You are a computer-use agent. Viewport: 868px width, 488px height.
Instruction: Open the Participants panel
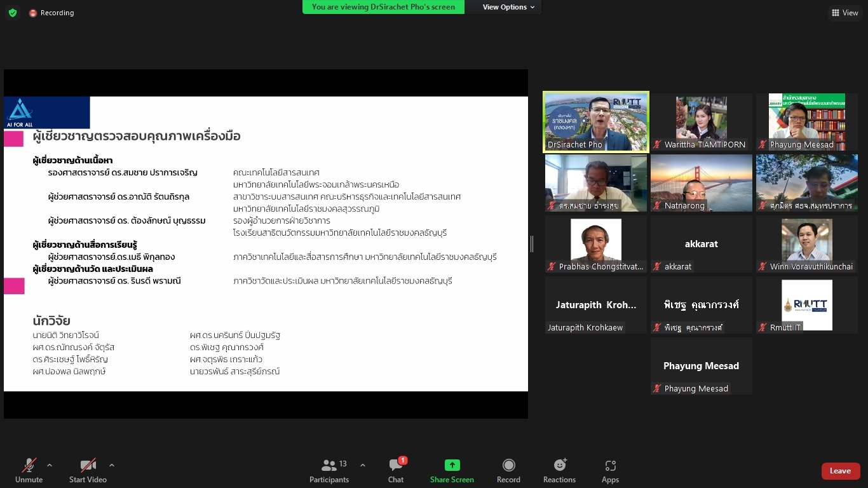(x=329, y=471)
